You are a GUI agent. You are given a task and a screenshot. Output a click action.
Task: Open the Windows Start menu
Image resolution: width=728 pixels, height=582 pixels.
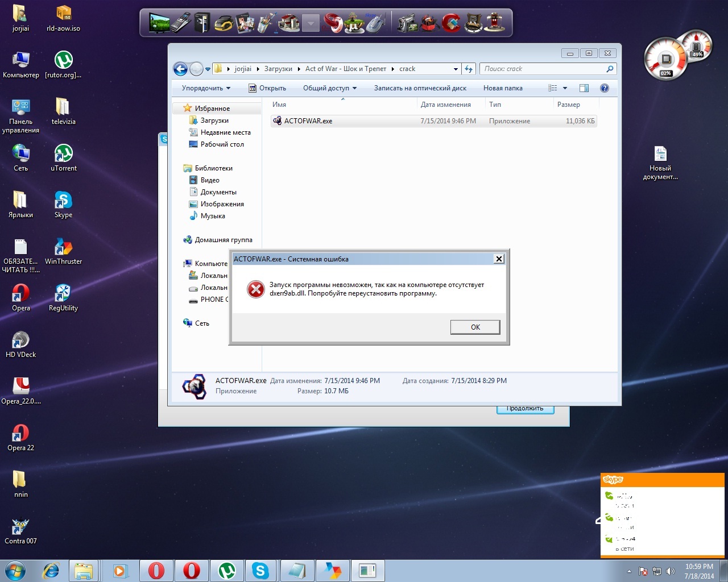tap(15, 571)
